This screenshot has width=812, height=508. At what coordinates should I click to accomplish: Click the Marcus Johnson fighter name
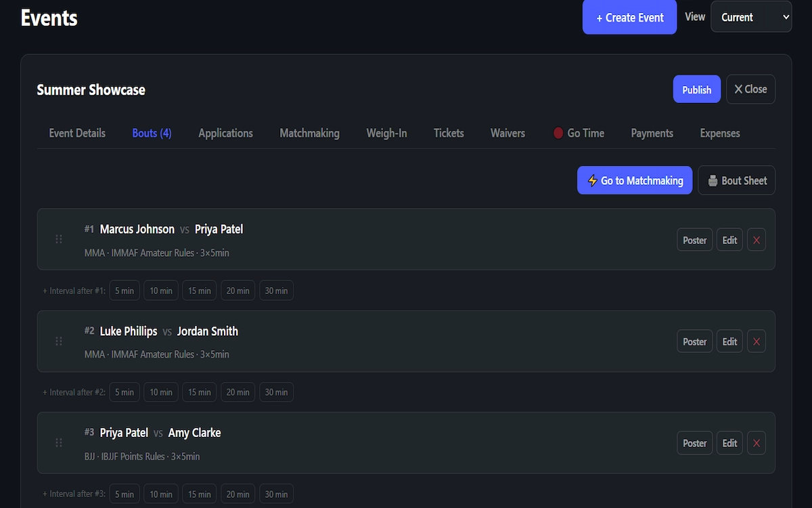click(x=137, y=229)
